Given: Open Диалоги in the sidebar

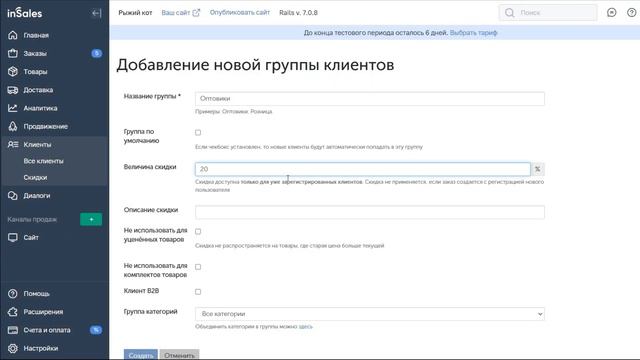Looking at the screenshot, I should click(x=37, y=196).
